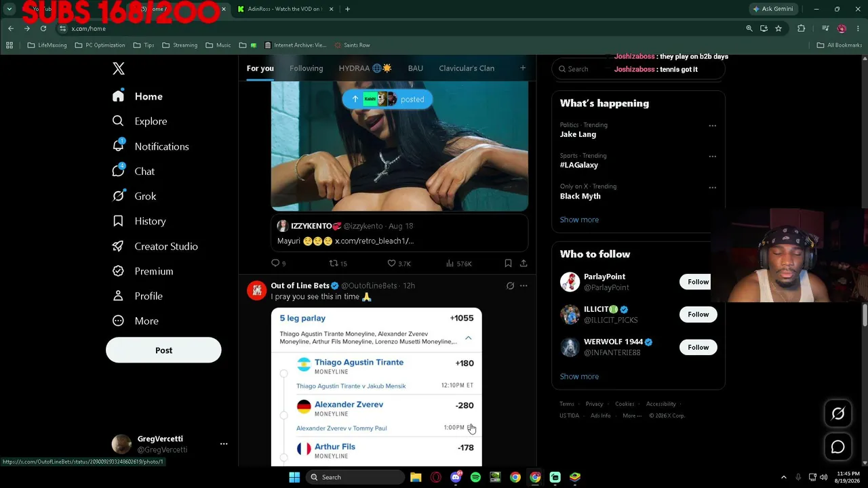The image size is (868, 488).
Task: Open Premium from the sidebar
Action: pos(142,271)
